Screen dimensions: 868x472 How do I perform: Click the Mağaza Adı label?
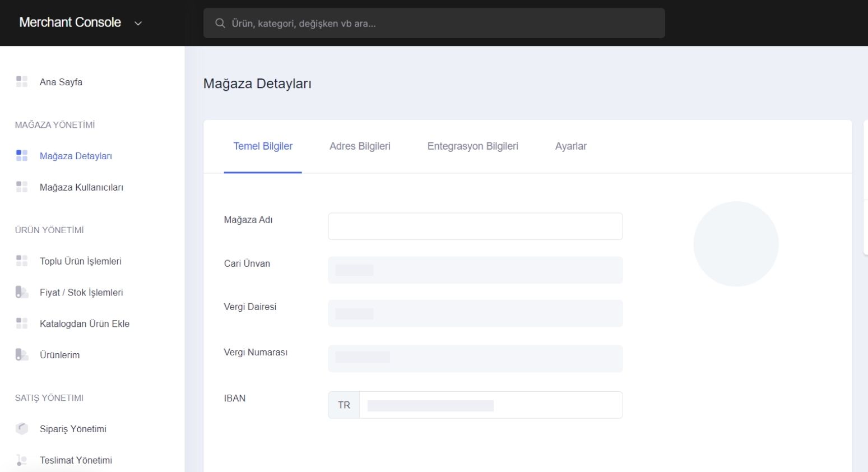tap(248, 220)
